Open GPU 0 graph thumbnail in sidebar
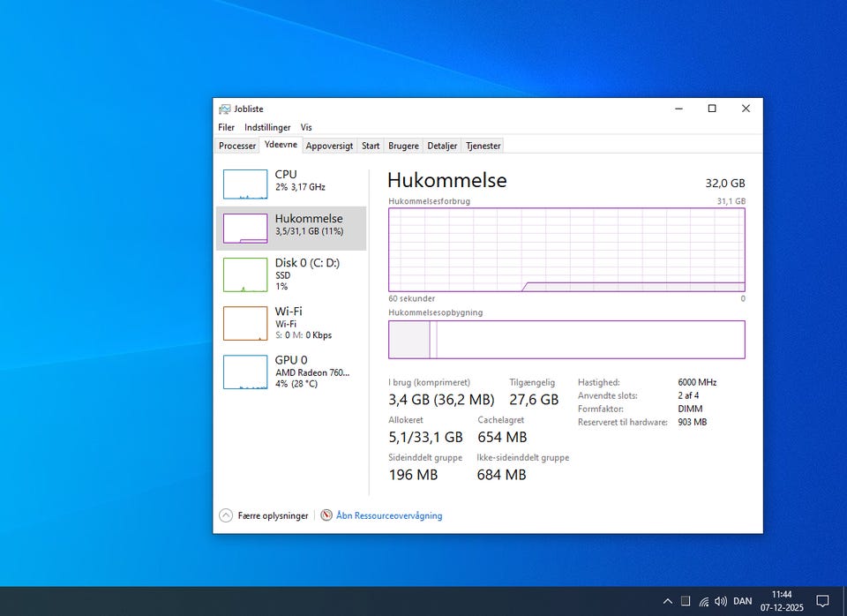 coord(245,372)
